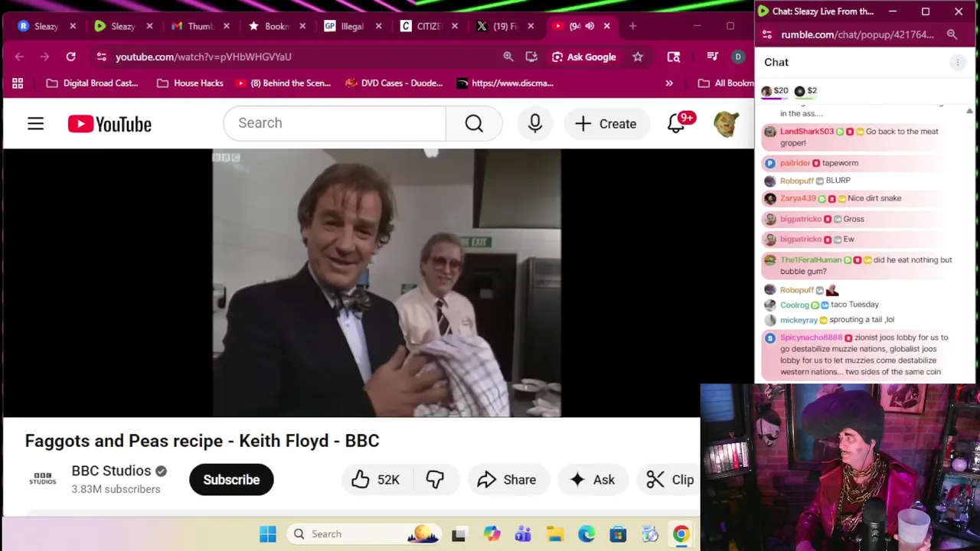Click Spicynacho8888 username in chat
The width and height of the screenshot is (980, 551).
pyautogui.click(x=811, y=337)
